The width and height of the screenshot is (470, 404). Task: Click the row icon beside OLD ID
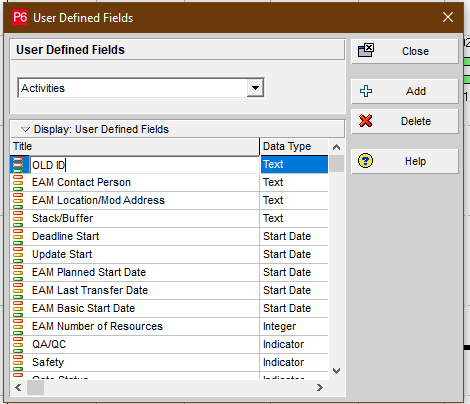(18, 165)
